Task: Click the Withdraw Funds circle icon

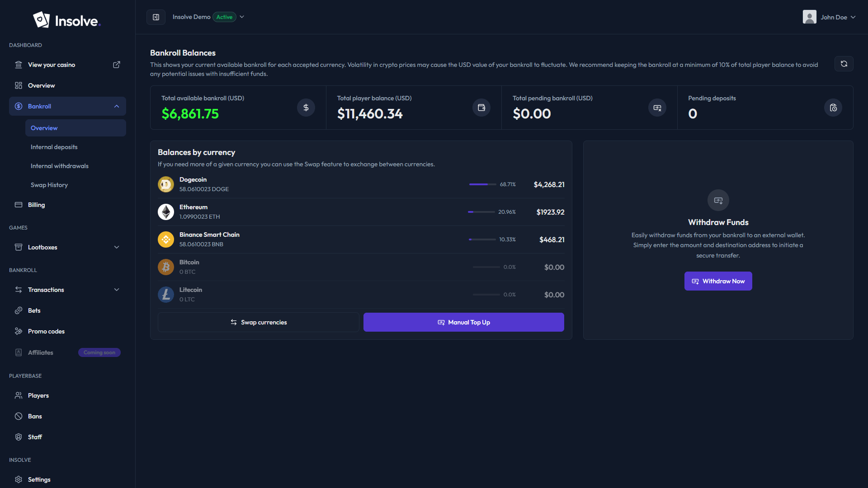Action: 718,200
